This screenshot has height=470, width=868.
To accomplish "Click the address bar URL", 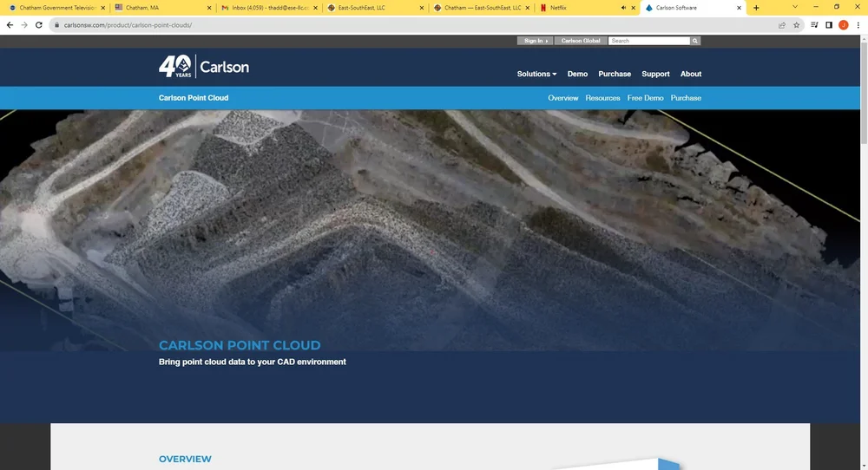I will [x=128, y=25].
